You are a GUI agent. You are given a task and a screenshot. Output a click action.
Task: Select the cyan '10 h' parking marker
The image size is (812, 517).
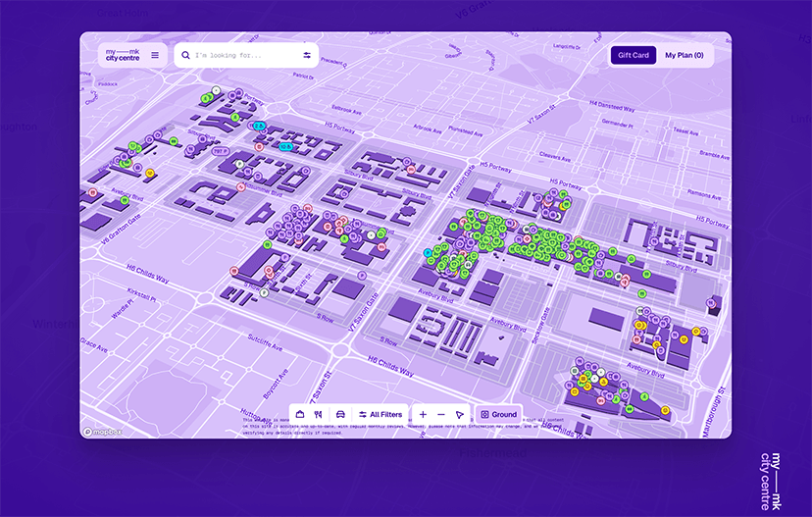(285, 146)
